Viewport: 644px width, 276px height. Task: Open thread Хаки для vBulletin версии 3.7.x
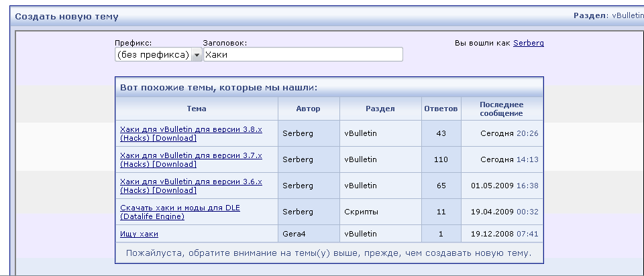191,159
